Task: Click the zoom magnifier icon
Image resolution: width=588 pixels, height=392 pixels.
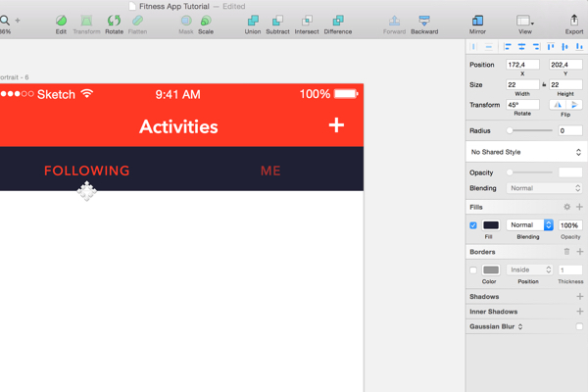Action: [x=5, y=21]
